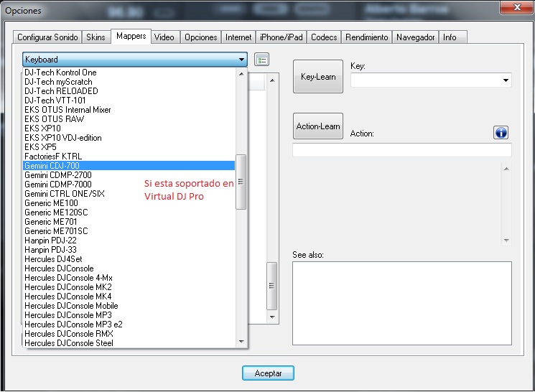Open the Skins tab
This screenshot has height=392, width=535.
coord(96,37)
